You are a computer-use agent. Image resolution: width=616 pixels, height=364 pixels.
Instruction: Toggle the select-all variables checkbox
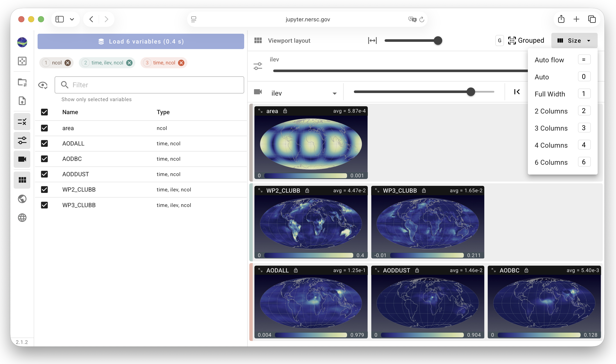(44, 112)
